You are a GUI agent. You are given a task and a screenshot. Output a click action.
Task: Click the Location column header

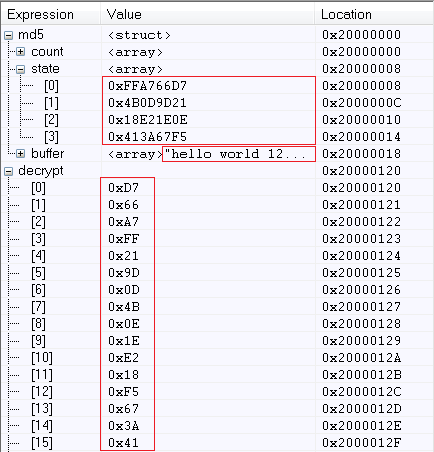346,15
